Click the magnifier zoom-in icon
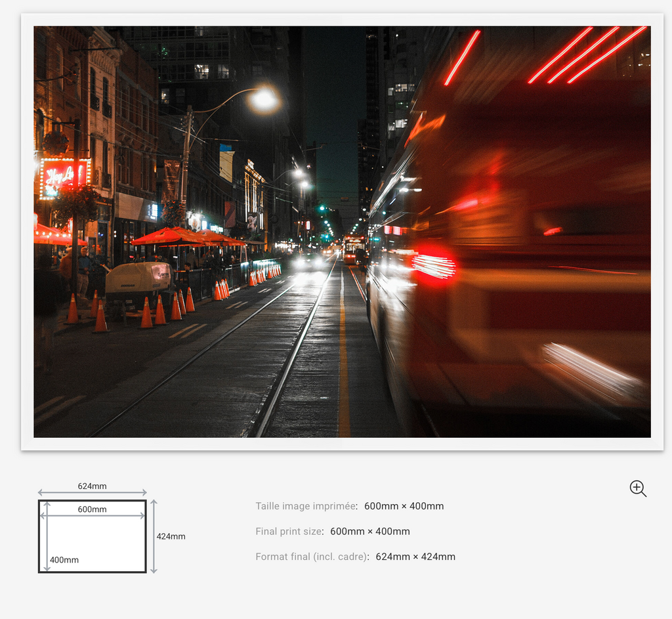This screenshot has width=672, height=619. (x=638, y=488)
